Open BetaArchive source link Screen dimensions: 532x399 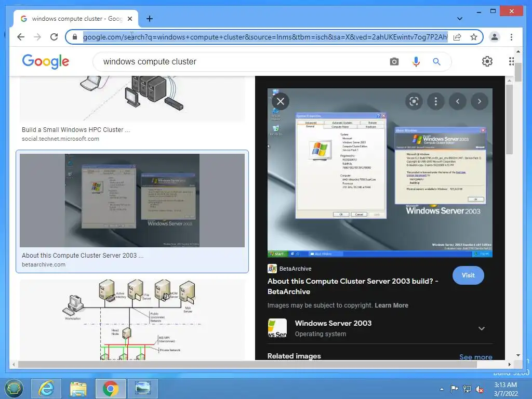click(x=289, y=269)
